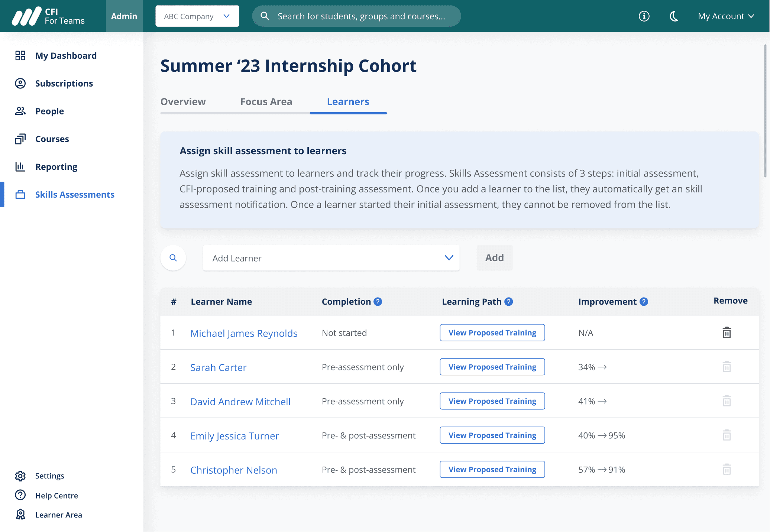Click Improvement column help icon
Screen dimensions: 770x532
[644, 302]
